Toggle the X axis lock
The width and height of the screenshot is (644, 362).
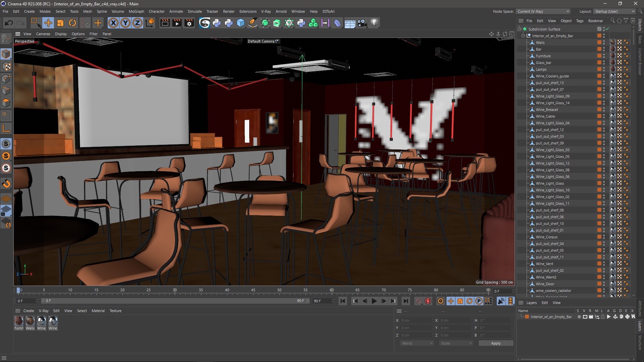[x=113, y=23]
